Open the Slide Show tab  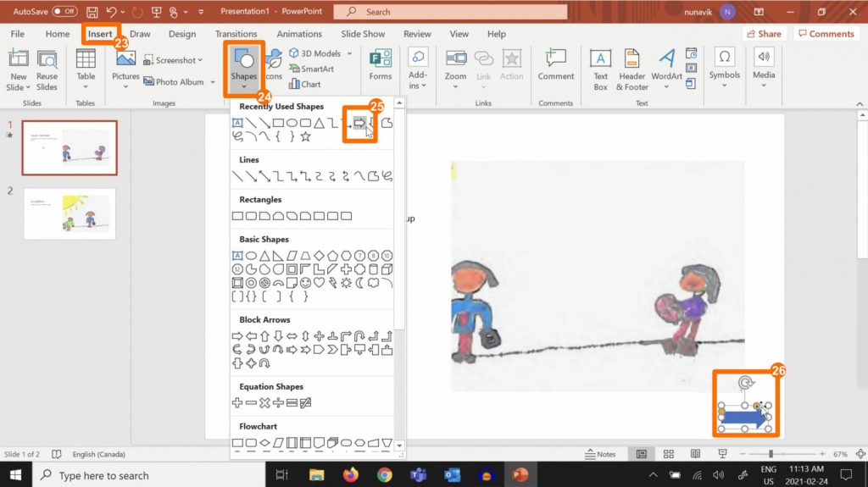(363, 34)
